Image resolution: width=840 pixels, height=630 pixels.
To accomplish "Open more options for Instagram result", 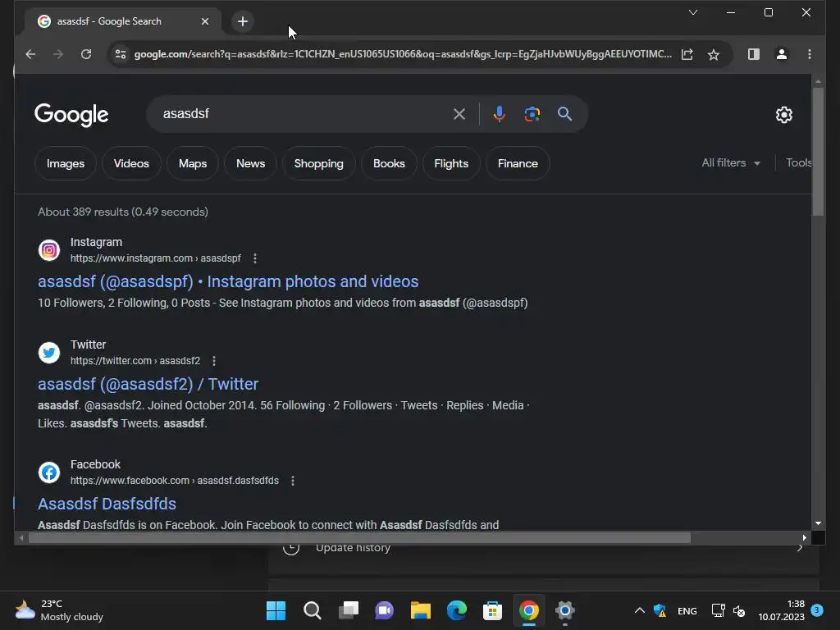I will [255, 258].
